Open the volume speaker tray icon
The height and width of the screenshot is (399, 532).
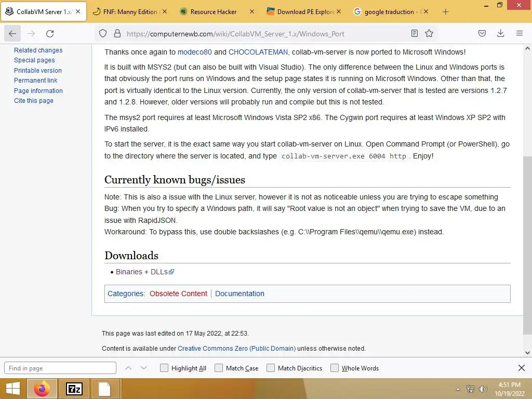coord(483,389)
